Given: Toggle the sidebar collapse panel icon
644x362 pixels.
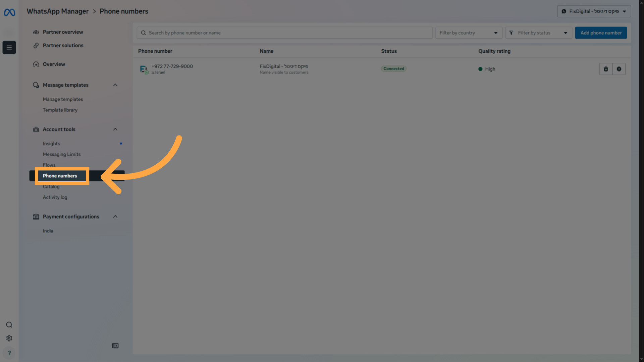Looking at the screenshot, I should pyautogui.click(x=115, y=346).
